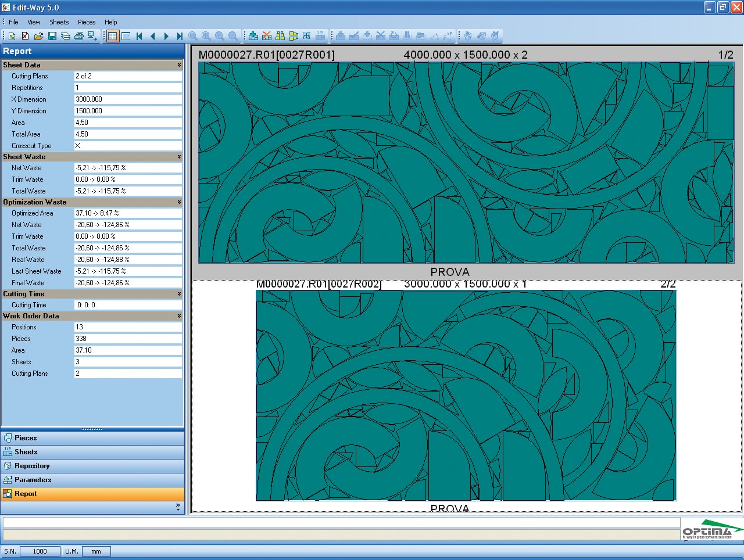
Task: Click the delete document icon with red X
Action: point(25,36)
